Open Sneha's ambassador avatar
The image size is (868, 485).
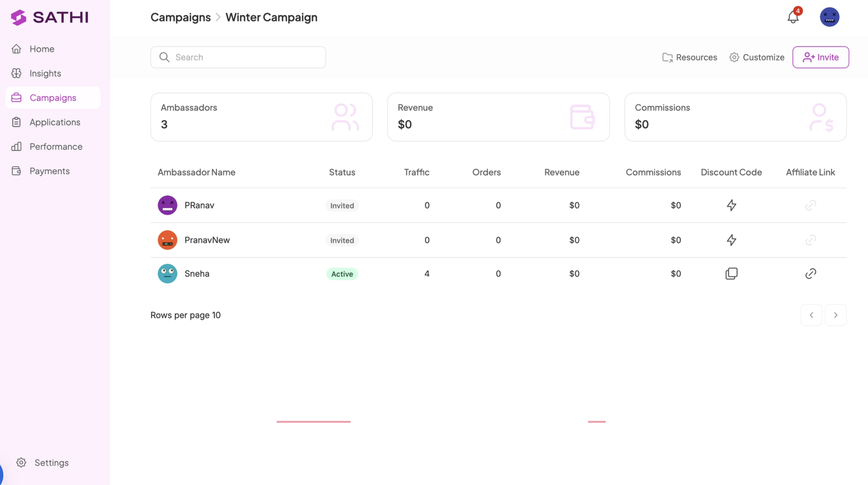tap(167, 274)
